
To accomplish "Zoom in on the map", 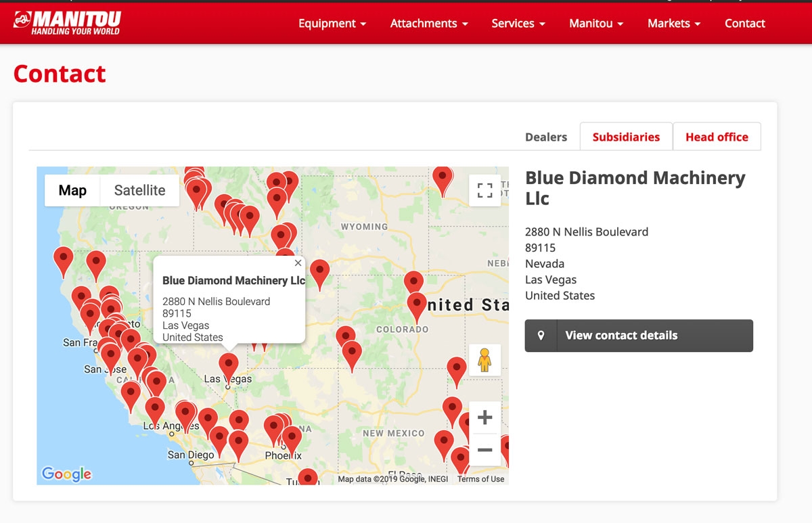I will 484,417.
